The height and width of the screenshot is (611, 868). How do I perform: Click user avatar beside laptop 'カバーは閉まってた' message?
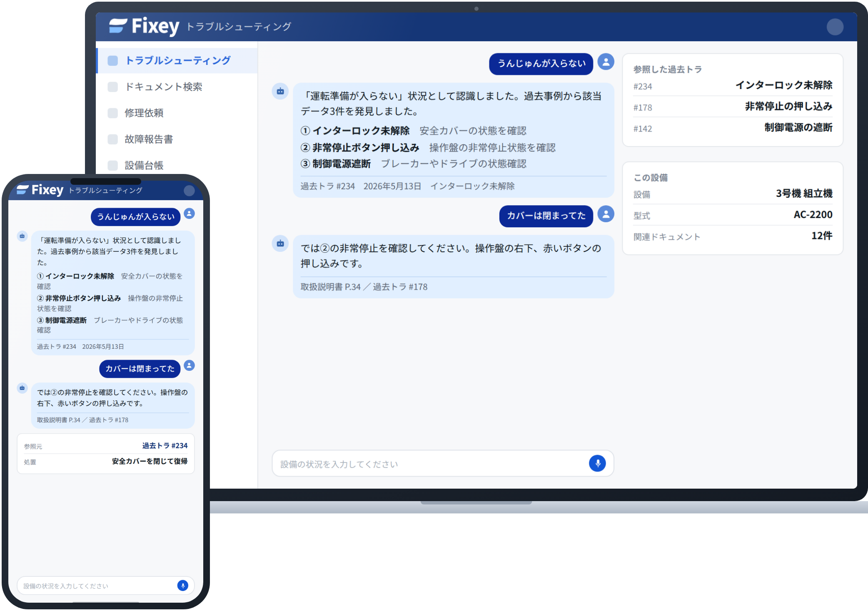pyautogui.click(x=606, y=214)
